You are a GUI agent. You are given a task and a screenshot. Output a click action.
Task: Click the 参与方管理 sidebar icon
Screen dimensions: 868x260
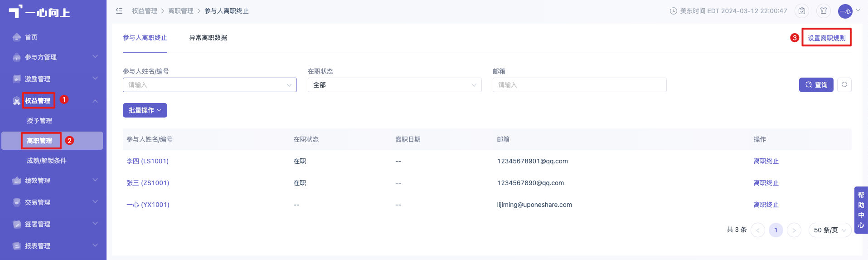coord(17,57)
